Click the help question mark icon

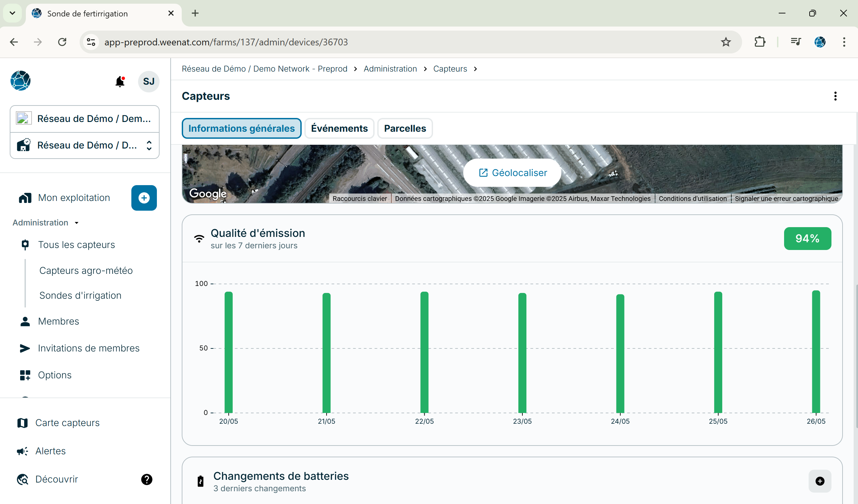147,479
